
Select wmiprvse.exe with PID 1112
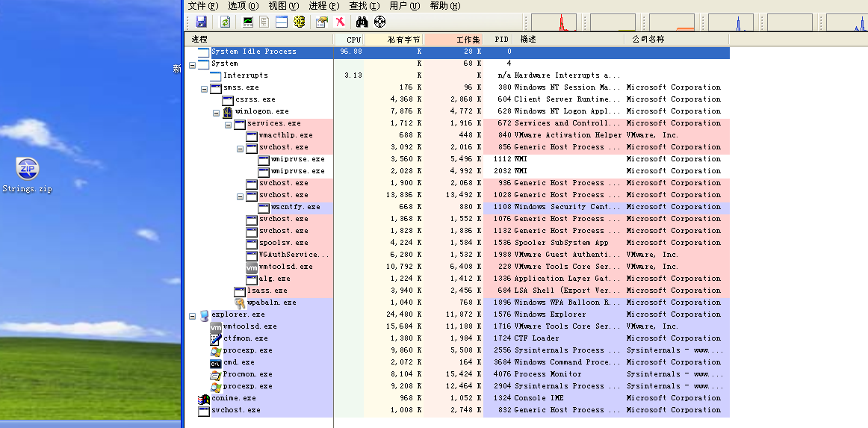coord(459,159)
